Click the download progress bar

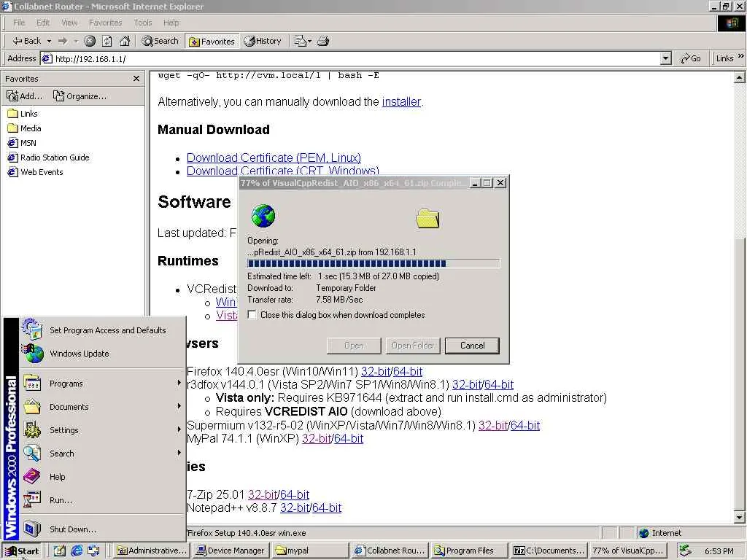coord(373,263)
